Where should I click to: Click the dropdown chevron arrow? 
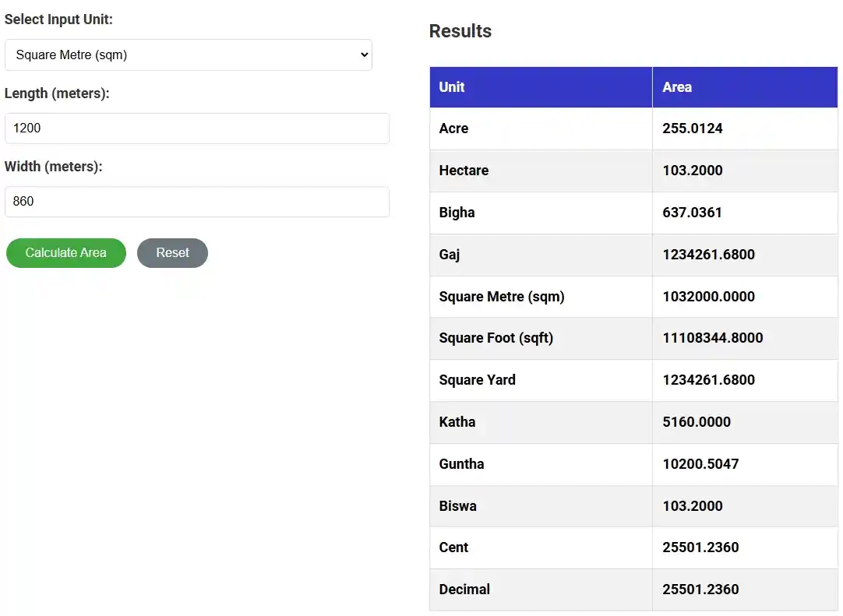coord(363,55)
